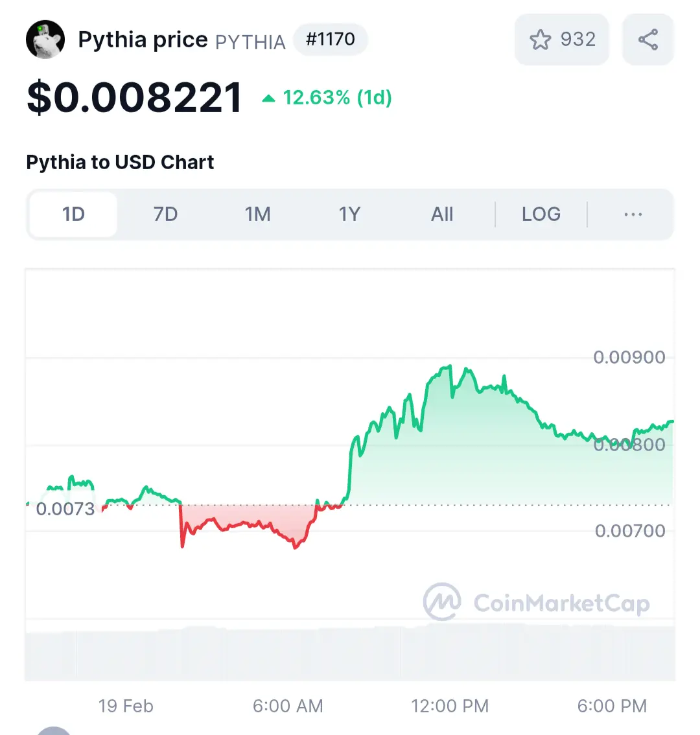The image size is (700, 735).
Task: Select the 1D timeframe tab
Action: point(73,215)
